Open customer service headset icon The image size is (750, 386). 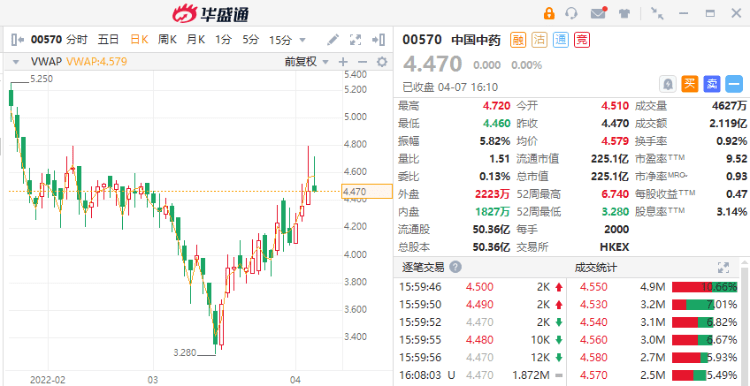tap(571, 13)
